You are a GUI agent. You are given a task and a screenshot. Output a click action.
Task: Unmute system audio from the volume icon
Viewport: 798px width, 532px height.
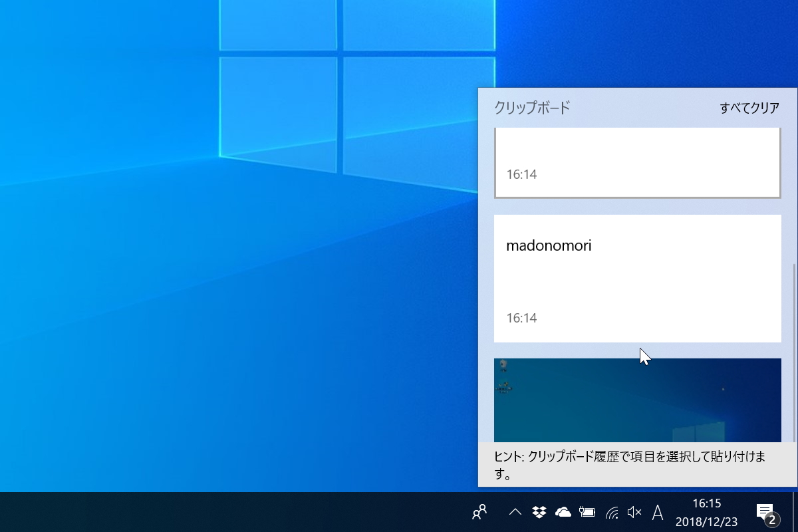[633, 512]
